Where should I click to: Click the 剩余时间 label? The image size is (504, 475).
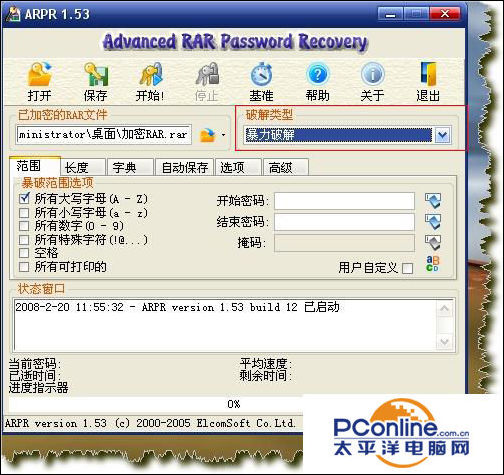[x=265, y=376]
